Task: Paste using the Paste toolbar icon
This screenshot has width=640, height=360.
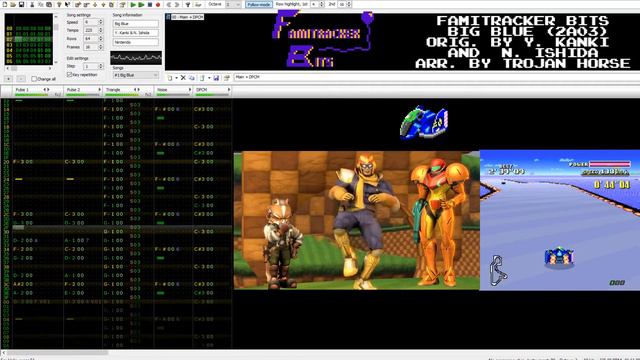Action: click(x=49, y=4)
